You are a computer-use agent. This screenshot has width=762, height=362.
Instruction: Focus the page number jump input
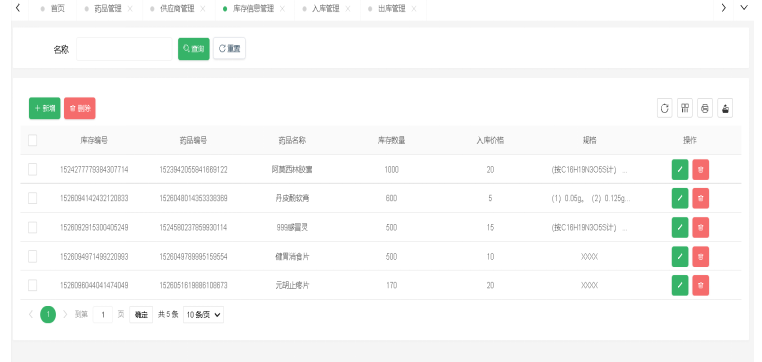(x=103, y=315)
